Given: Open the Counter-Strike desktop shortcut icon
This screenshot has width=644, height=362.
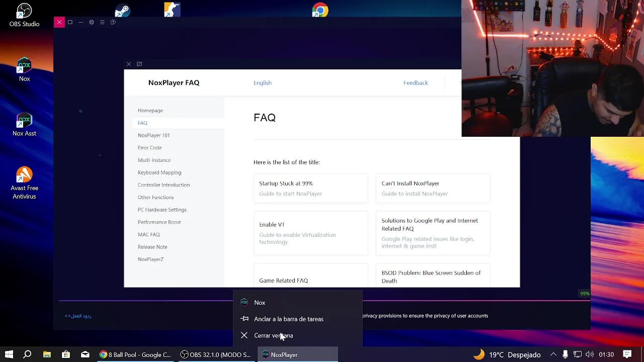Looking at the screenshot, I should click(x=172, y=10).
